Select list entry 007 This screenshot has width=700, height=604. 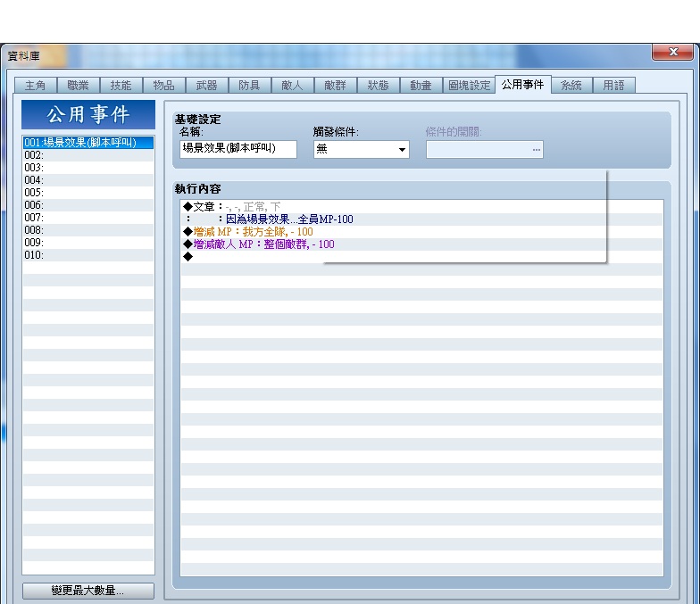(88, 218)
